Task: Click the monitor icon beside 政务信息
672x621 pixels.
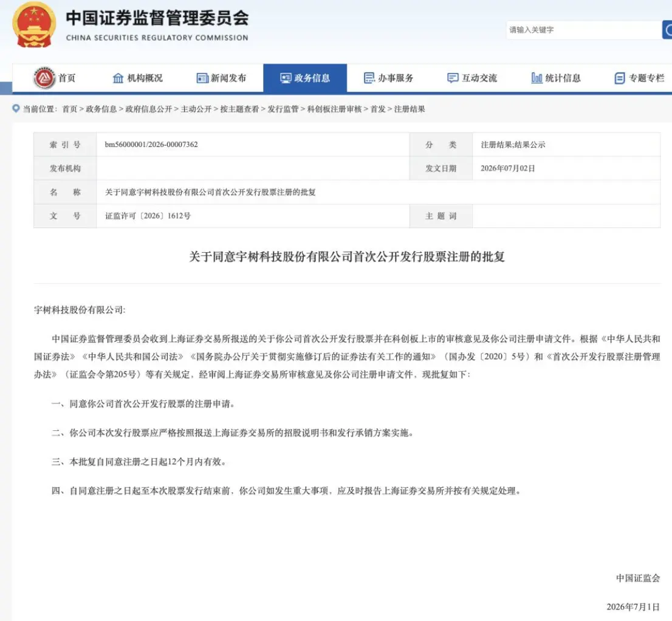Action: 286,78
